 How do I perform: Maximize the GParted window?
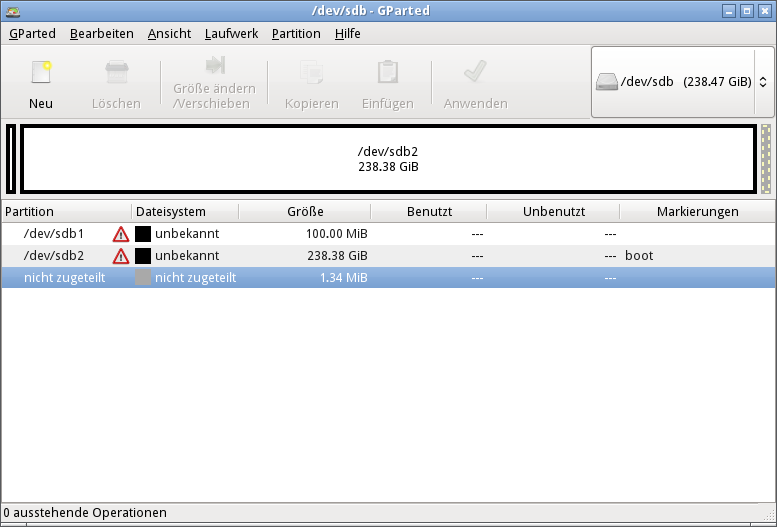point(747,11)
